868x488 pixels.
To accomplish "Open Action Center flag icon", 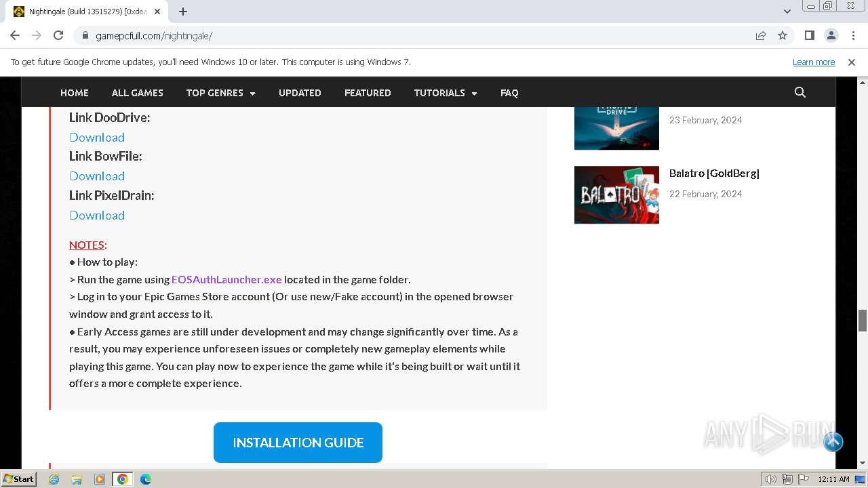I will (802, 479).
